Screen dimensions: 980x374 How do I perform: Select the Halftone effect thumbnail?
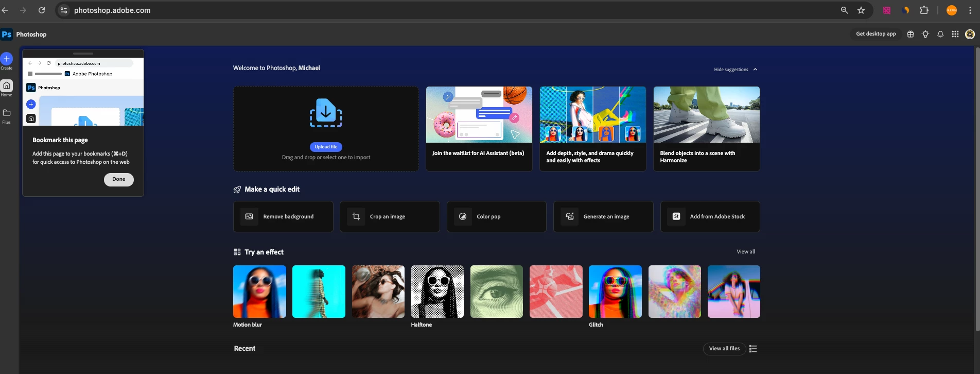(437, 292)
